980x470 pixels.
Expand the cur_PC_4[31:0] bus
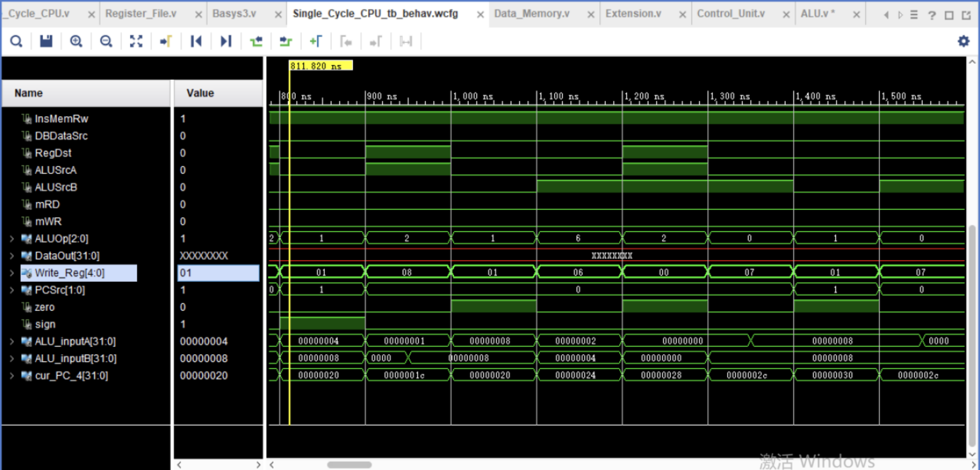pos(11,376)
